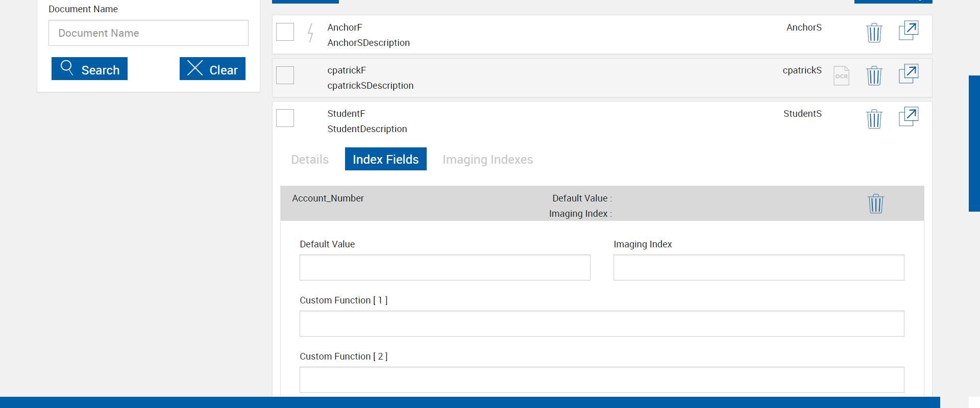This screenshot has width=980, height=408.
Task: Click the vertical scrollbar thumb
Action: point(974,143)
